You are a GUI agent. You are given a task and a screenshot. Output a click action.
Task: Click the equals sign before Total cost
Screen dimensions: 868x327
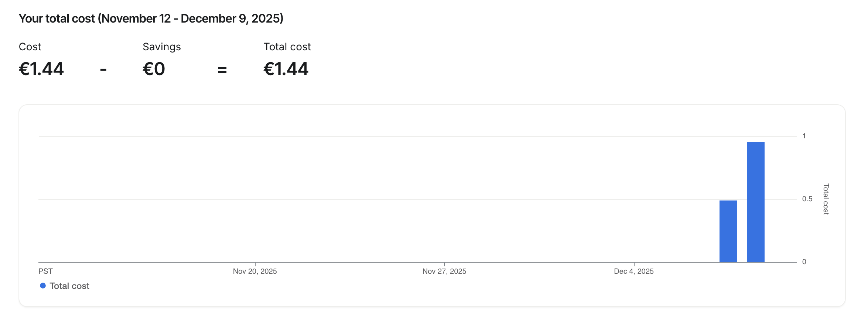coord(222,70)
